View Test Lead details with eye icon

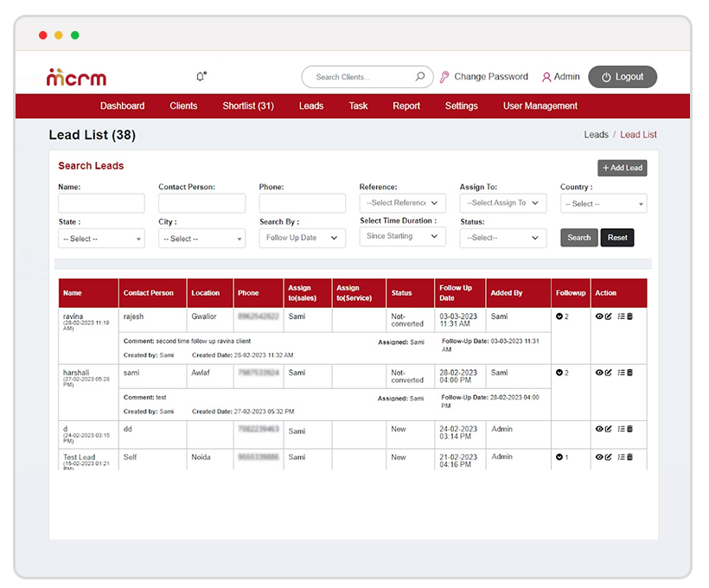coord(599,457)
